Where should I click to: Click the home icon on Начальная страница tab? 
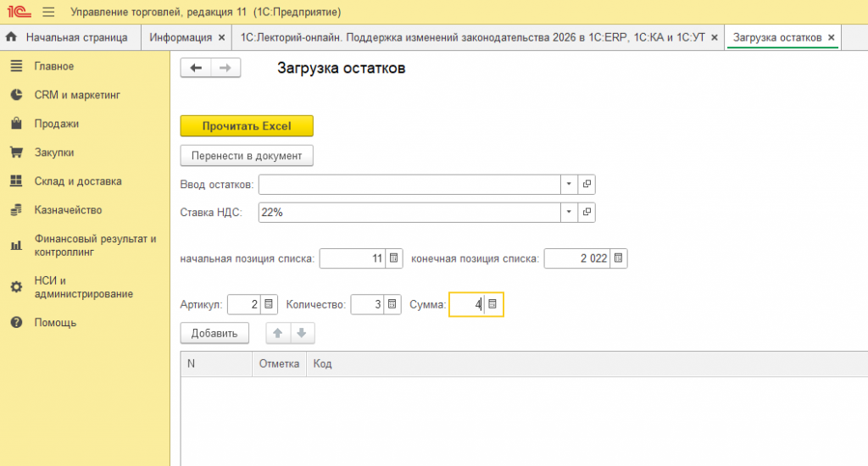click(11, 37)
